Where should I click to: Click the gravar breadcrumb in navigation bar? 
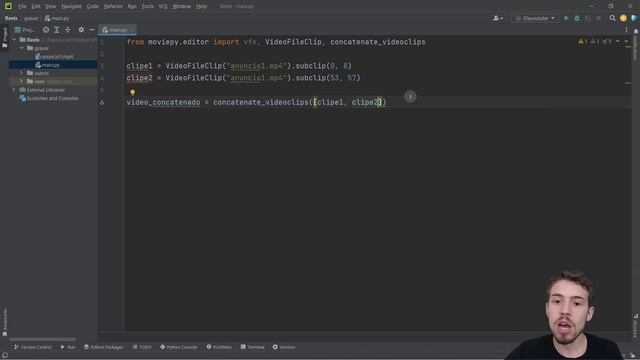pos(31,18)
